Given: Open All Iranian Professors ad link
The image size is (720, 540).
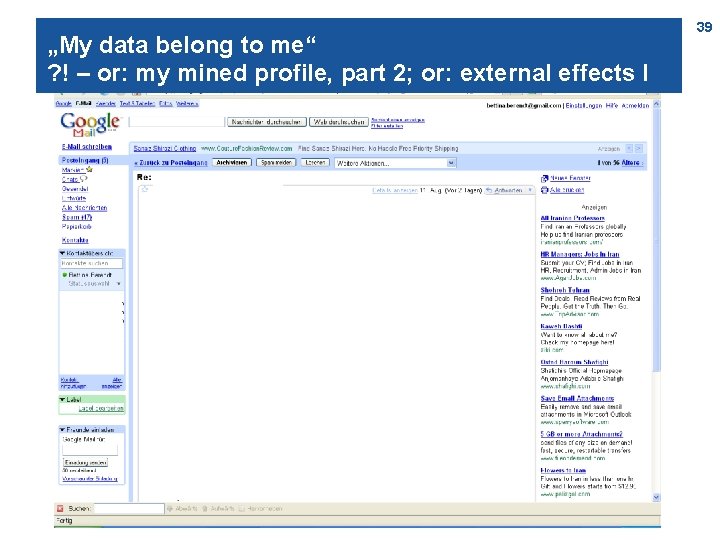Looking at the screenshot, I should point(573,218).
